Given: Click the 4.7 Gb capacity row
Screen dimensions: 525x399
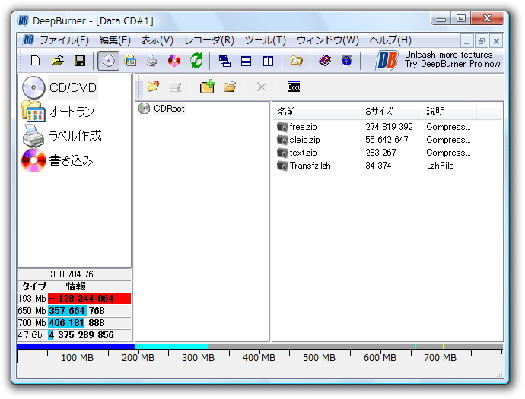Looking at the screenshot, I should (x=74, y=335).
